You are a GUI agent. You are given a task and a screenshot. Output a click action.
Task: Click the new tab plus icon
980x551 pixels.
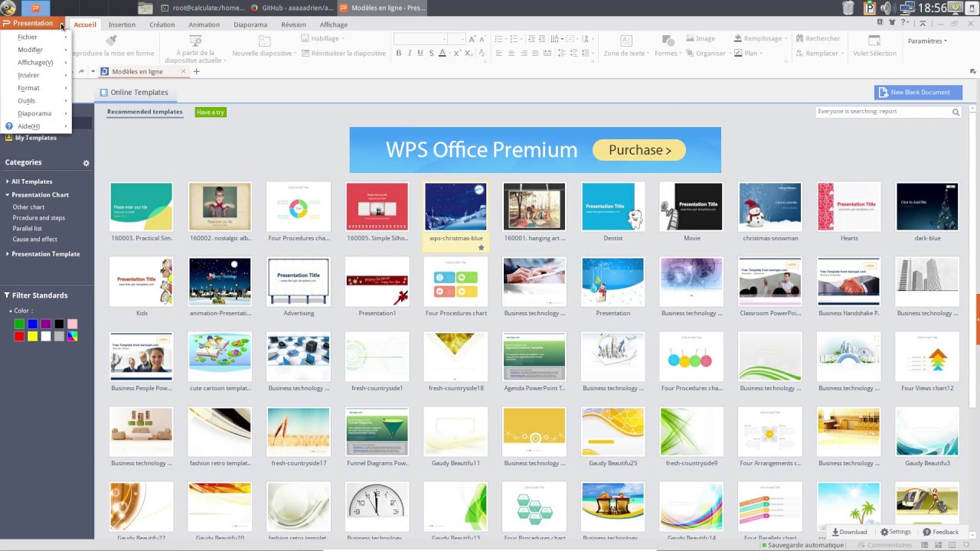(x=196, y=72)
